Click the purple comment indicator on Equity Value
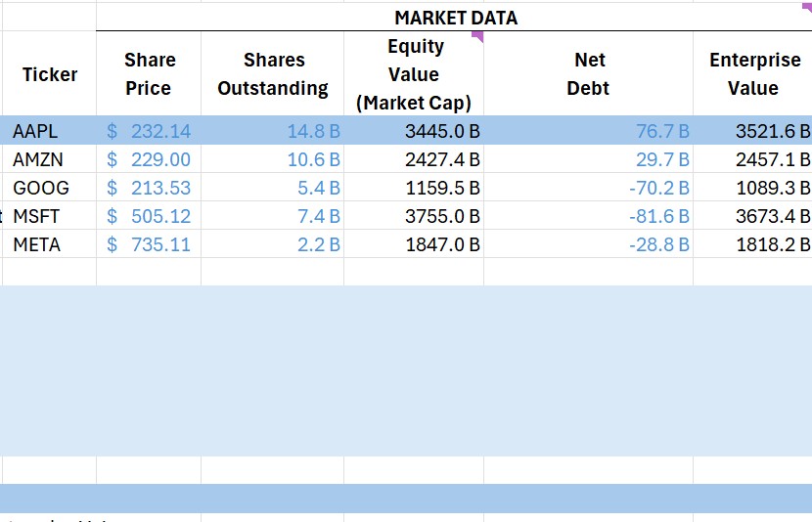Image resolution: width=812 pixels, height=522 pixels. (x=478, y=36)
